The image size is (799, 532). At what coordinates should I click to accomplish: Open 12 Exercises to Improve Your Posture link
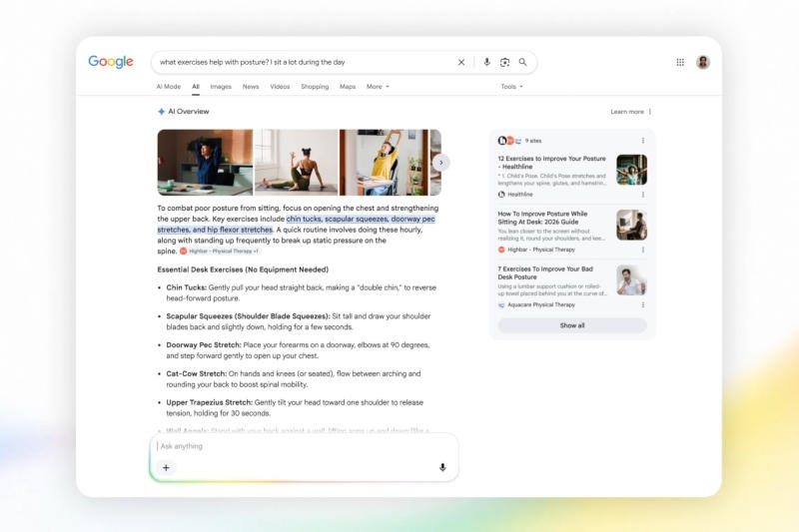[x=552, y=163]
